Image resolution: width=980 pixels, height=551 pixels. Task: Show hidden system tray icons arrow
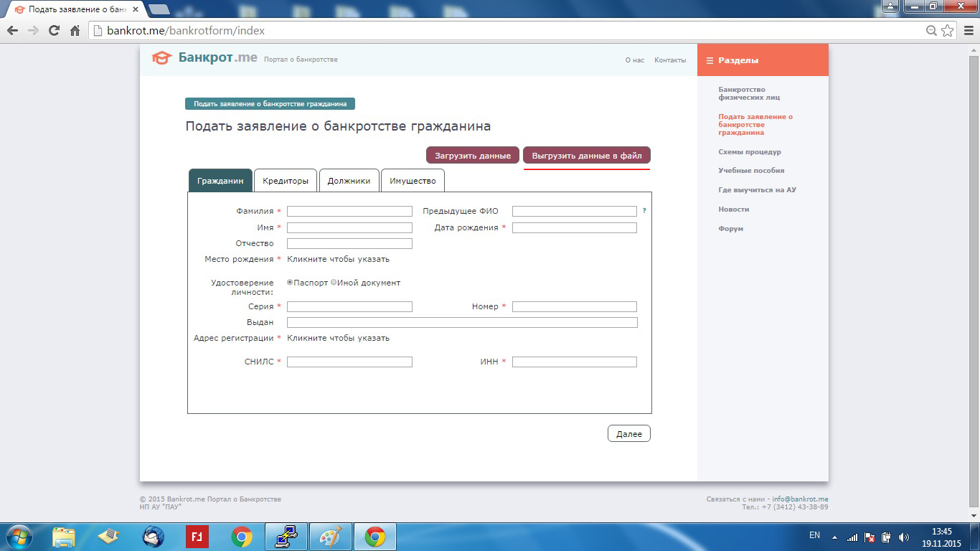click(834, 537)
